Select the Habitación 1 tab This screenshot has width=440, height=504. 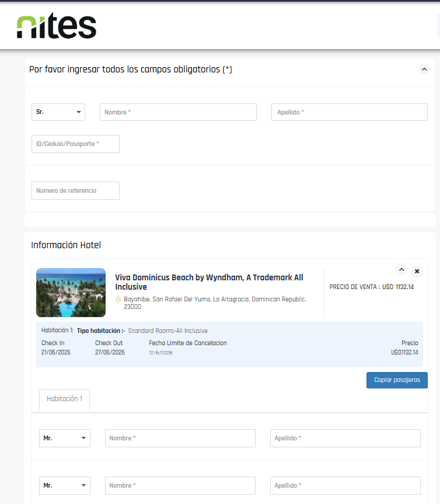click(x=64, y=399)
